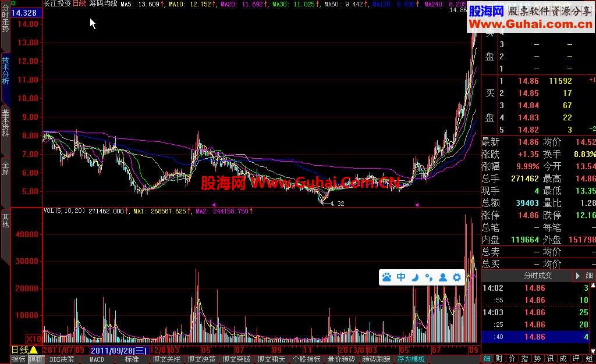Click the 涨幅 value 9.99%
Viewport: 596px width, 364px height.
coord(527,166)
